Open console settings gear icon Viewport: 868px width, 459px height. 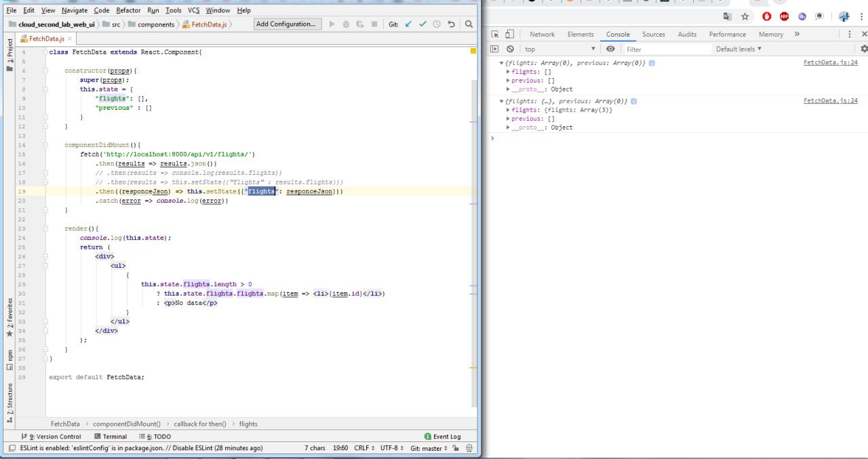[864, 49]
